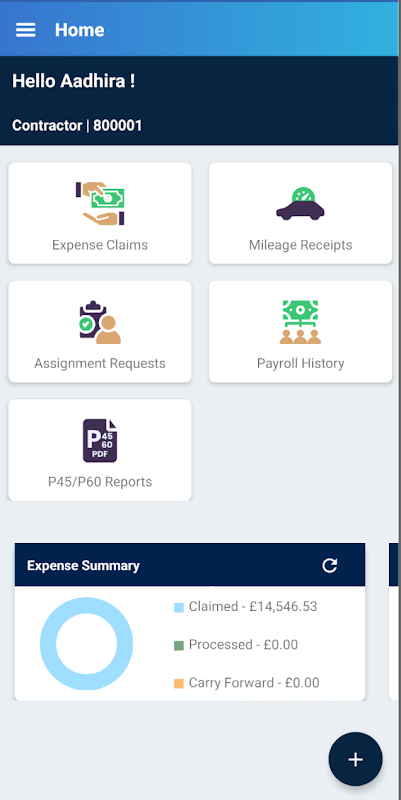Click the Payroll History icon

(300, 322)
